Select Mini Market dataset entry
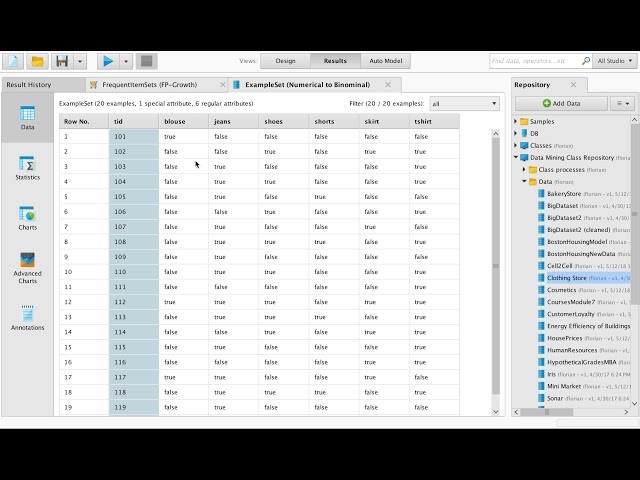This screenshot has height=480, width=640. pyautogui.click(x=583, y=386)
